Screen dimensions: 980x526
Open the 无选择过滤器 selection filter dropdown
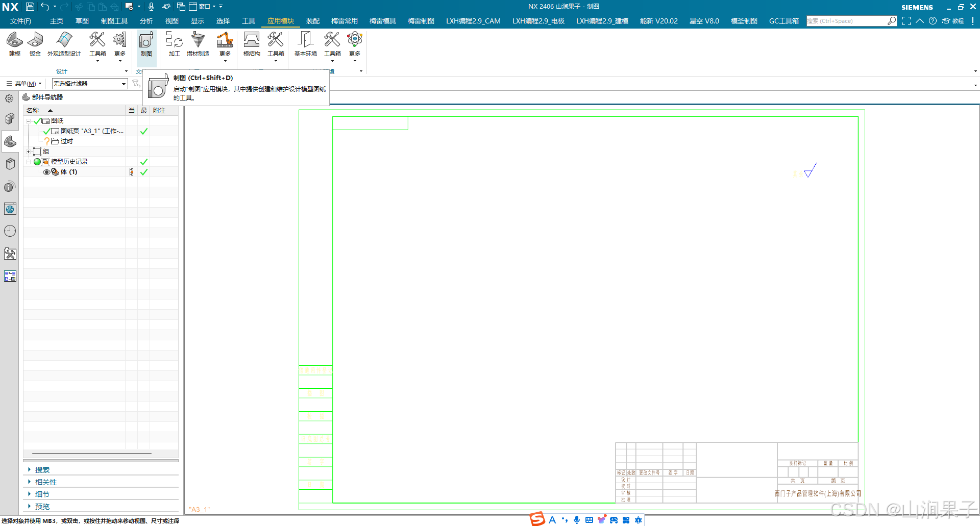[90, 84]
